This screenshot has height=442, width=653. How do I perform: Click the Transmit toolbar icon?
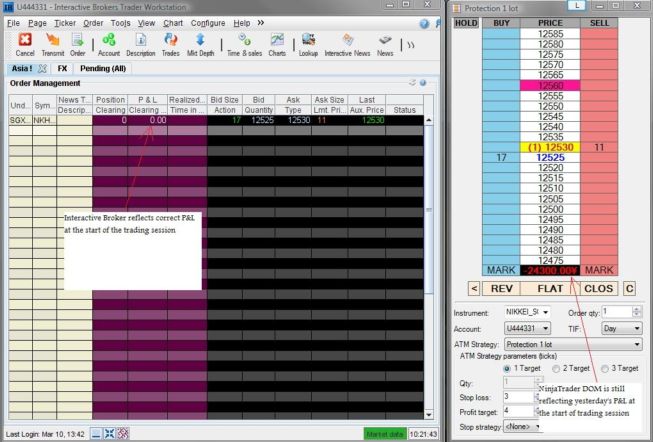pos(53,45)
